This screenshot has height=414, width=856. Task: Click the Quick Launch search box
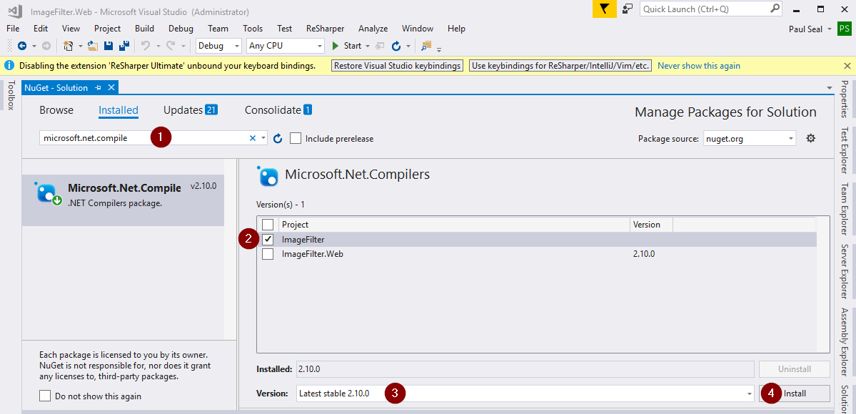703,9
